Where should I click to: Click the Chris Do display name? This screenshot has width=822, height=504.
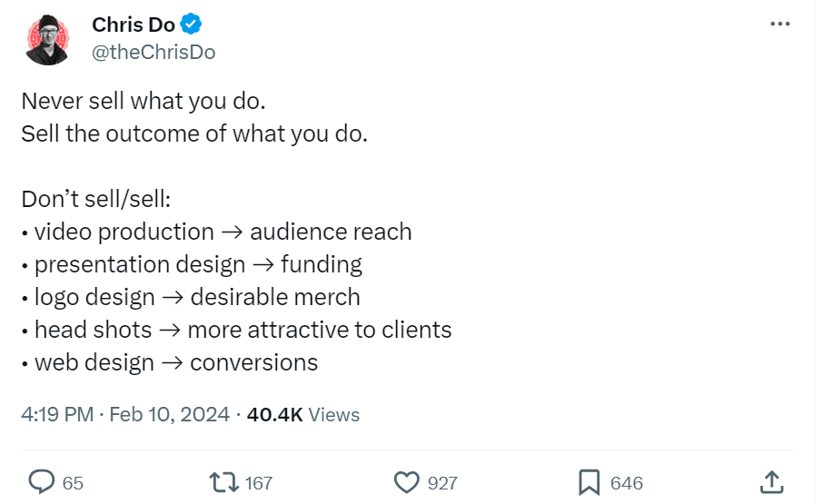click(x=134, y=25)
